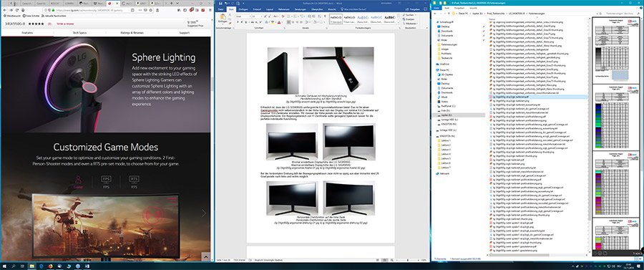This screenshot has width=644, height=270.
Task: Switch to Word's Referenzen ribbon tab
Action: coord(284,9)
